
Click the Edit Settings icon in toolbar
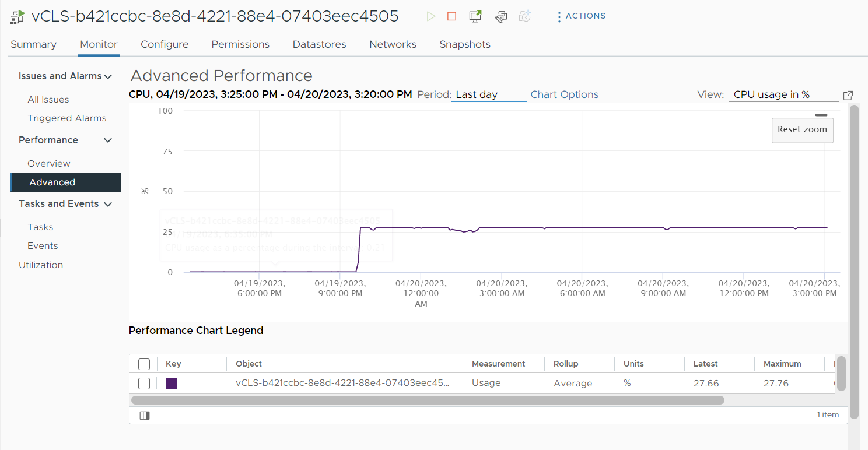coord(501,16)
